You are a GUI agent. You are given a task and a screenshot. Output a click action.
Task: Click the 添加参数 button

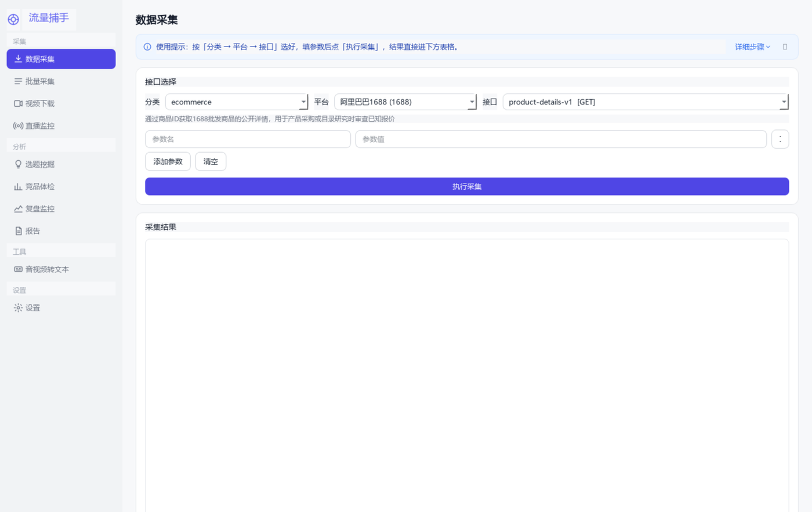[168, 161]
